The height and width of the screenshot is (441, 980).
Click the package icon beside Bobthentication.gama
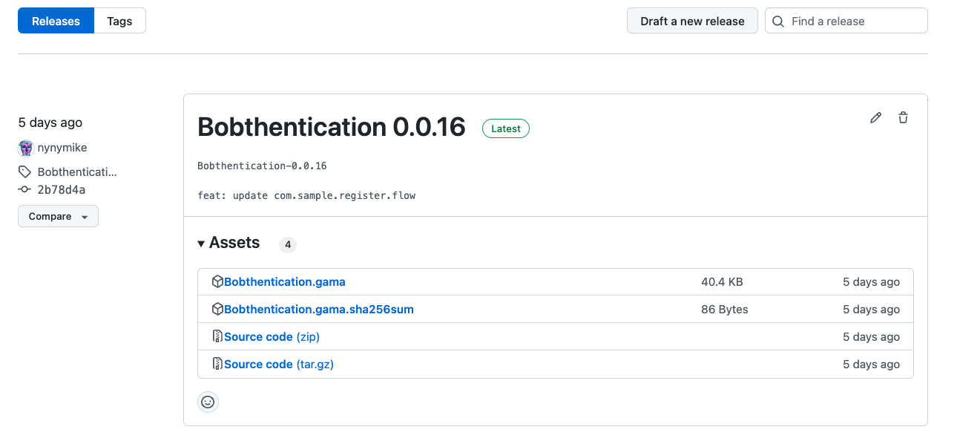pos(217,281)
